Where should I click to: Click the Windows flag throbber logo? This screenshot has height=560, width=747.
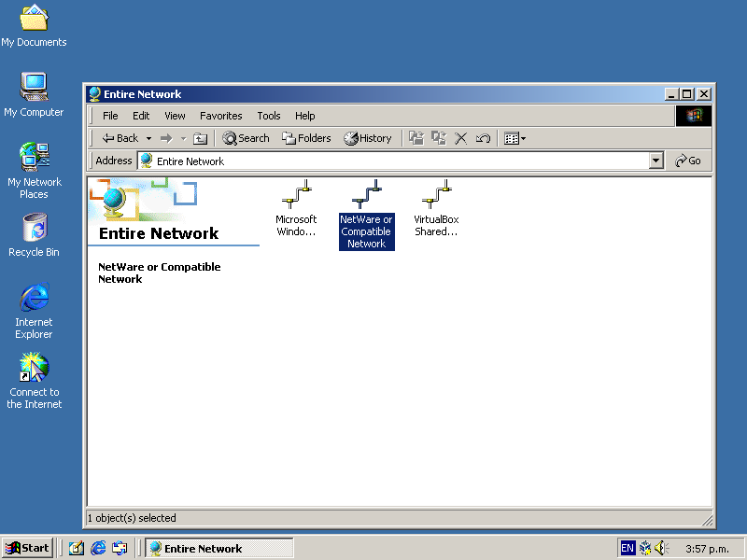click(694, 116)
